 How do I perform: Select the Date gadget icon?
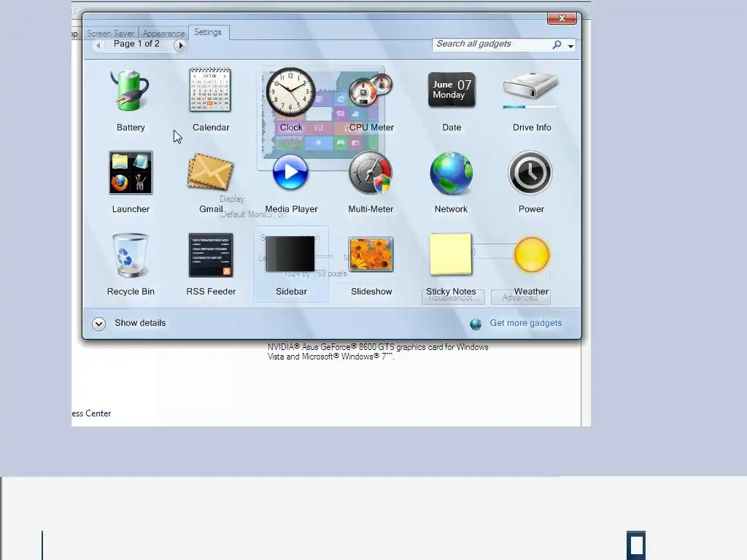[451, 90]
